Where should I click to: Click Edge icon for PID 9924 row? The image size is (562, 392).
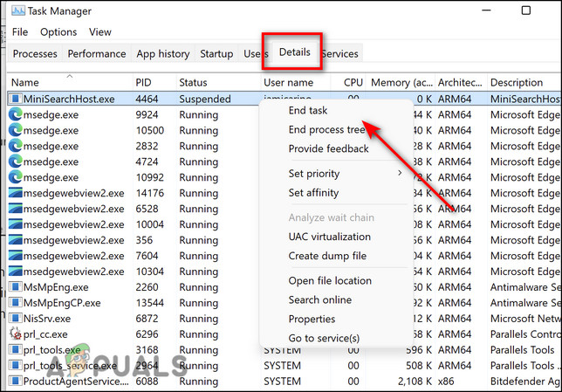click(x=16, y=114)
